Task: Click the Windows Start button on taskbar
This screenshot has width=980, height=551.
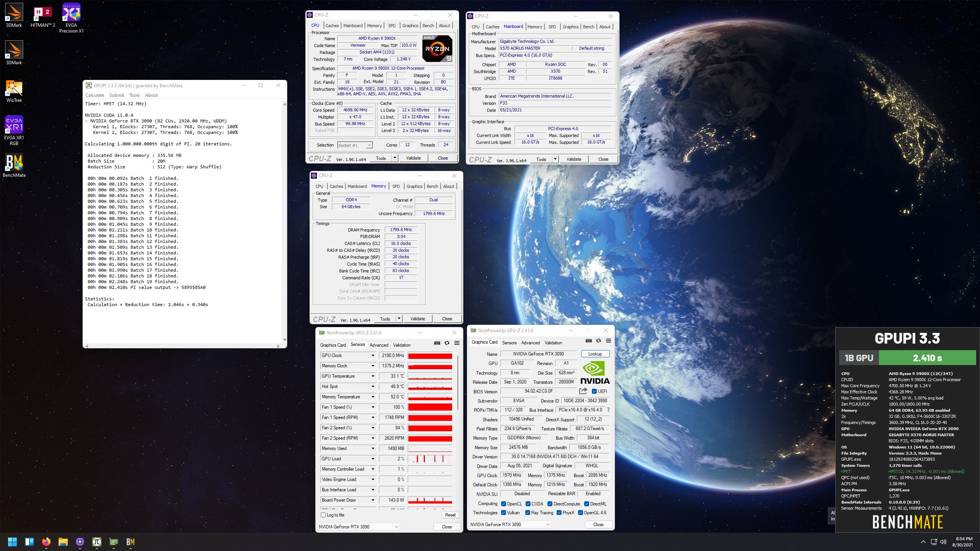Action: 12,542
